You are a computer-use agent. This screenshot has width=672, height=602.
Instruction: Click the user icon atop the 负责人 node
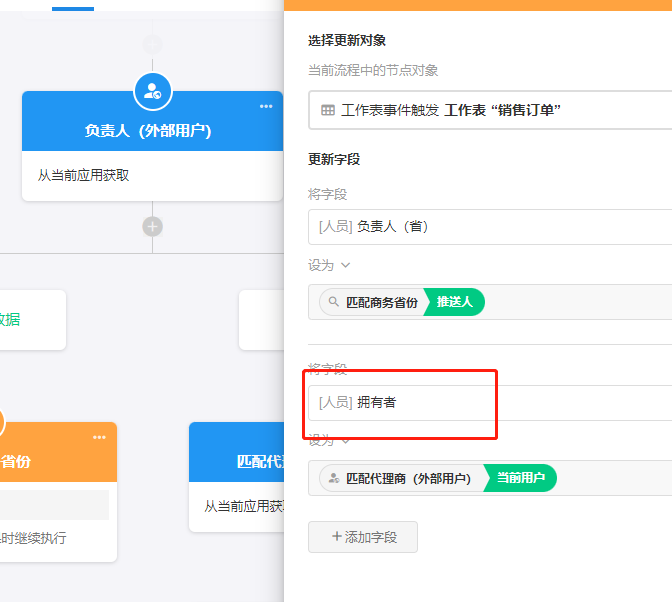tap(152, 91)
